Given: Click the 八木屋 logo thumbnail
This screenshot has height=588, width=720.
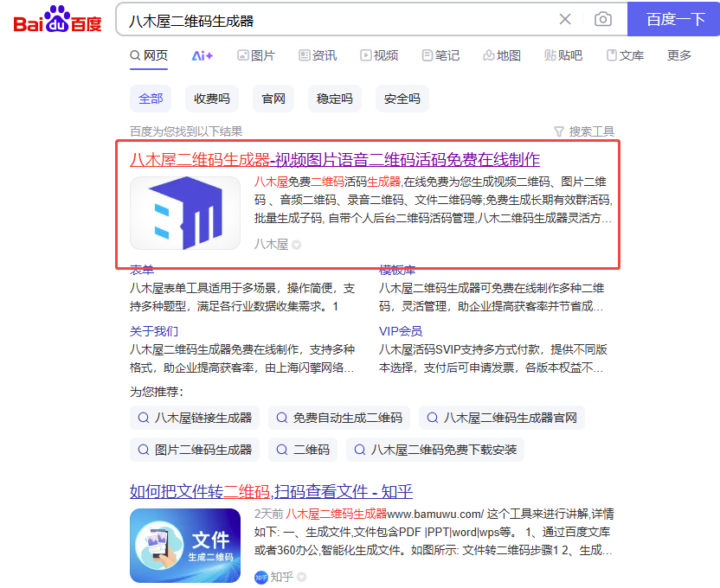Looking at the screenshot, I should [185, 214].
